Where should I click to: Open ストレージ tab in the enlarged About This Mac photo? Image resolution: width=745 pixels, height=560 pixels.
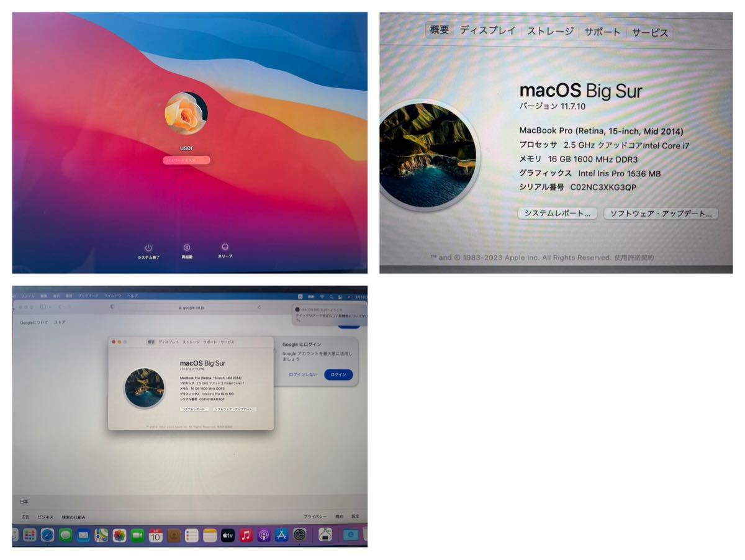pyautogui.click(x=550, y=31)
